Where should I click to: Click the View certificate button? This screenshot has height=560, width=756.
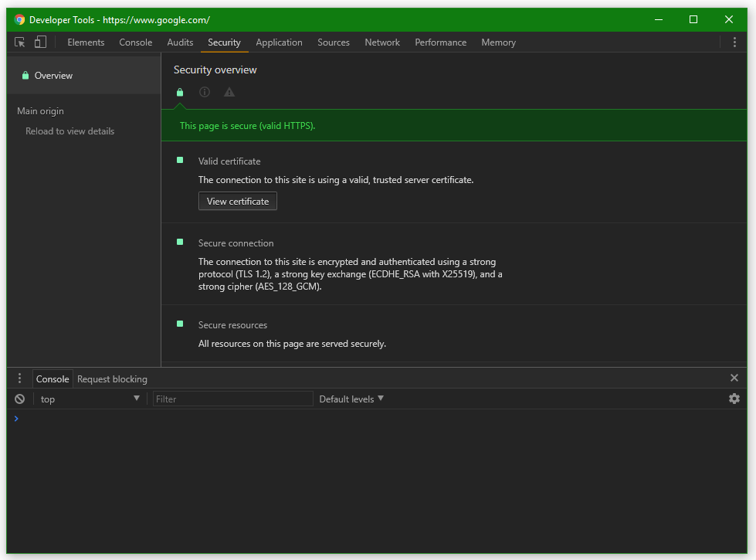coord(238,202)
